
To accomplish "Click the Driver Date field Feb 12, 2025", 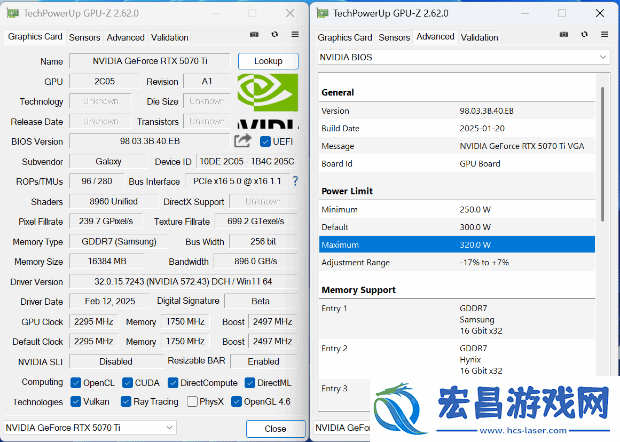I will [x=110, y=301].
